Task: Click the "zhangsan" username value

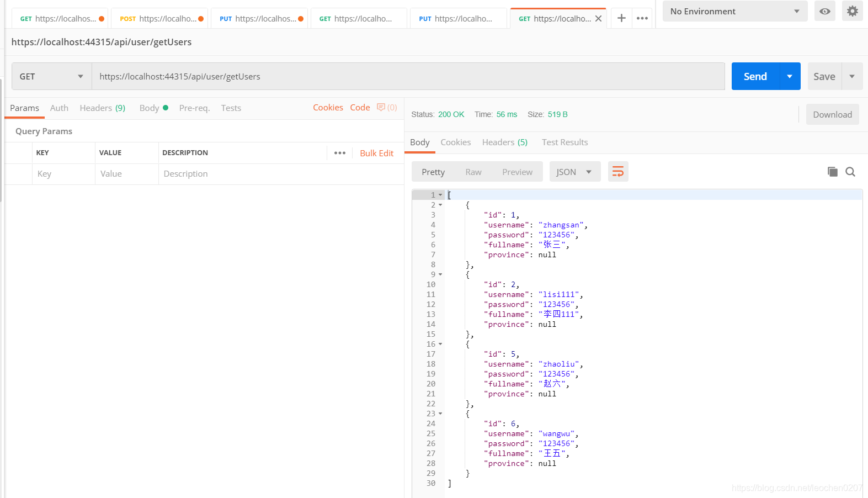Action: (561, 225)
